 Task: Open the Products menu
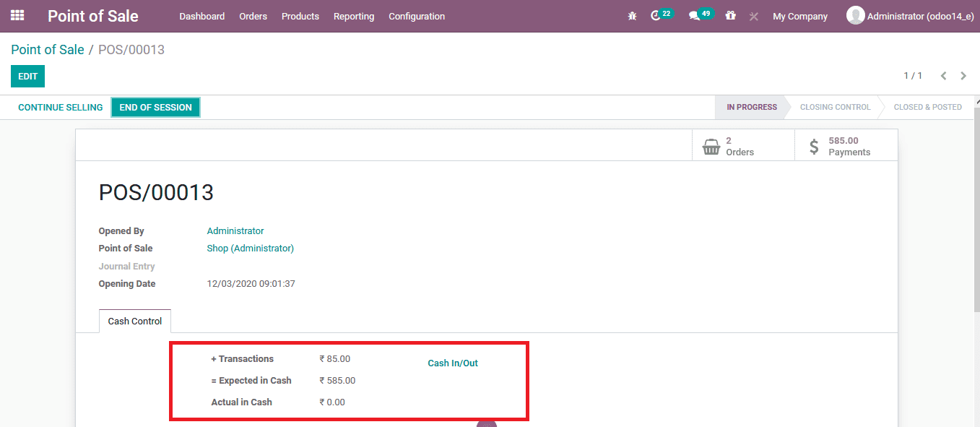300,16
